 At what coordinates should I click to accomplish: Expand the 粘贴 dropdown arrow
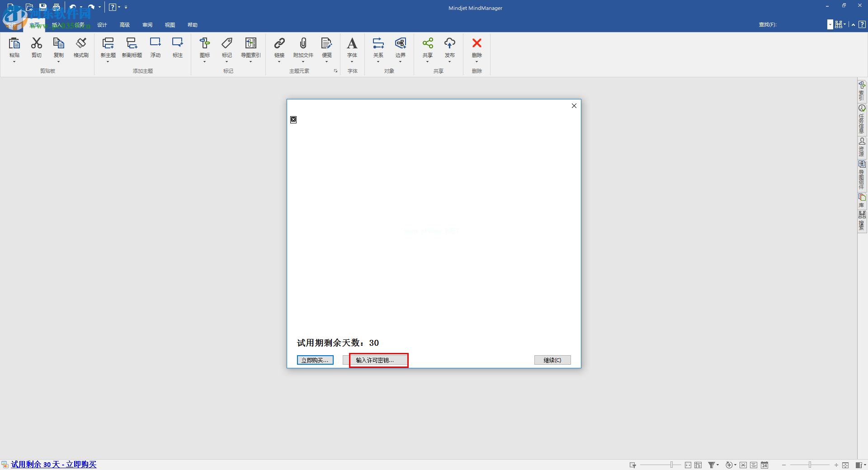coord(14,62)
